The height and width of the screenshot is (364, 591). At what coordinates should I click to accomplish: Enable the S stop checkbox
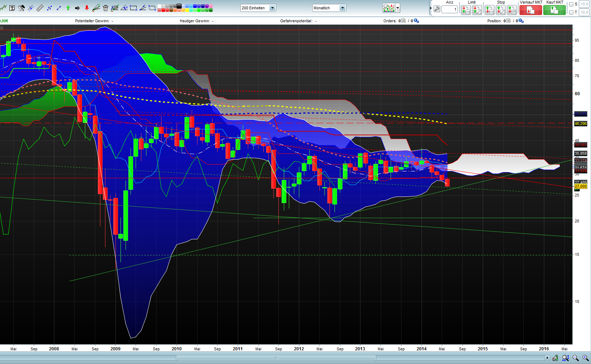pos(571,4)
